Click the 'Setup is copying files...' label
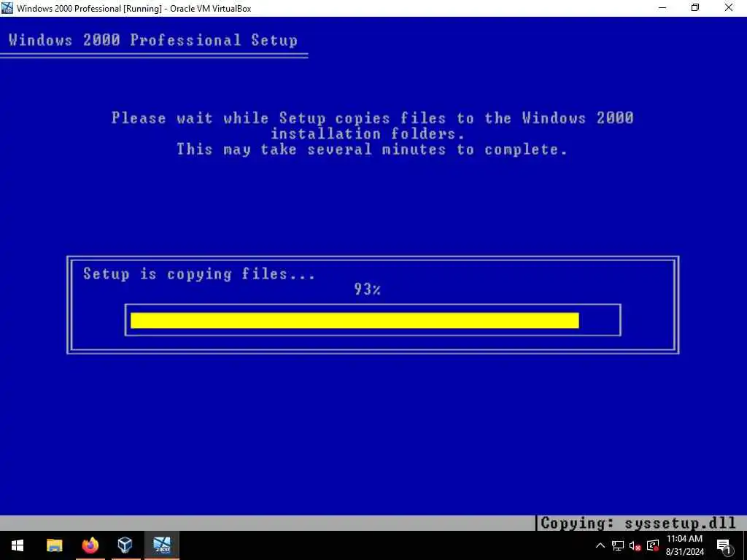This screenshot has width=747, height=560. coord(199,274)
